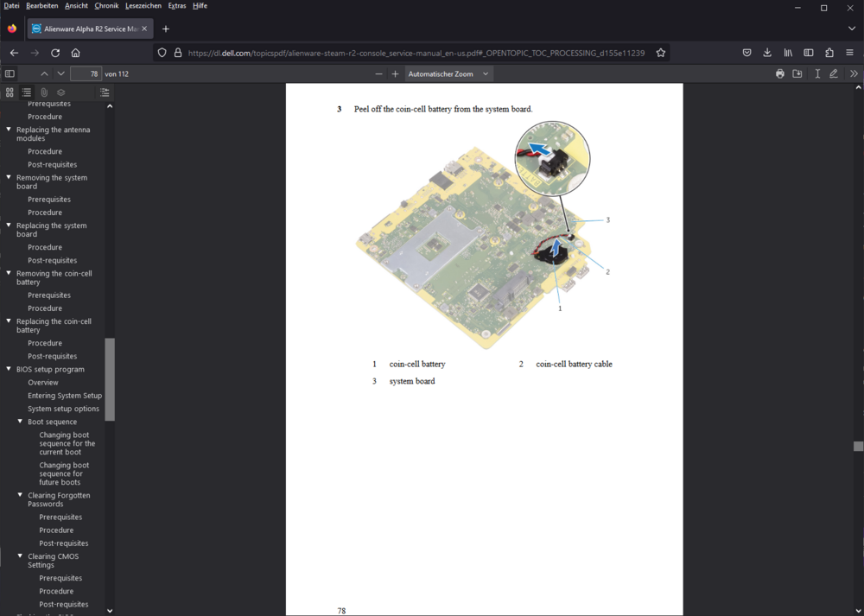Image resolution: width=864 pixels, height=616 pixels.
Task: Collapse the Boot sequence outline entry
Action: (20, 422)
